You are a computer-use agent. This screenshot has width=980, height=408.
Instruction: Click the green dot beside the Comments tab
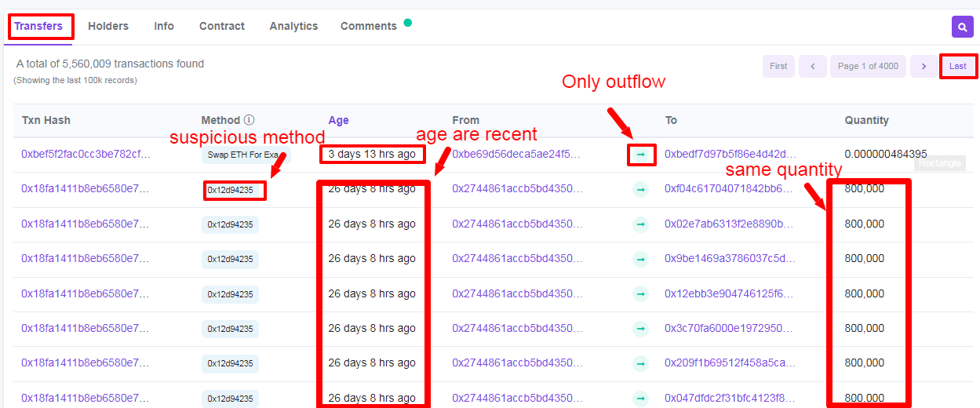coord(408,23)
